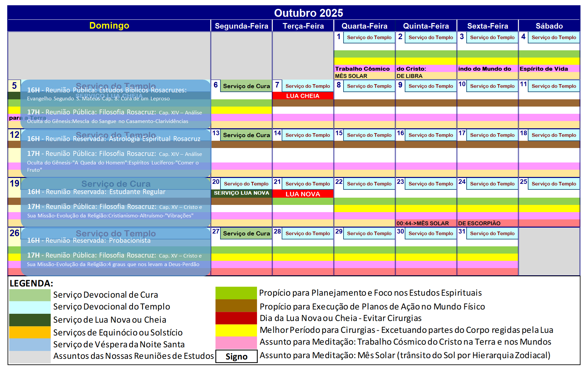Screen dimensions: 588x371
Task: Select the Serviço de Lua Nova ou Cheia legend swatch
Action: tap(30, 319)
